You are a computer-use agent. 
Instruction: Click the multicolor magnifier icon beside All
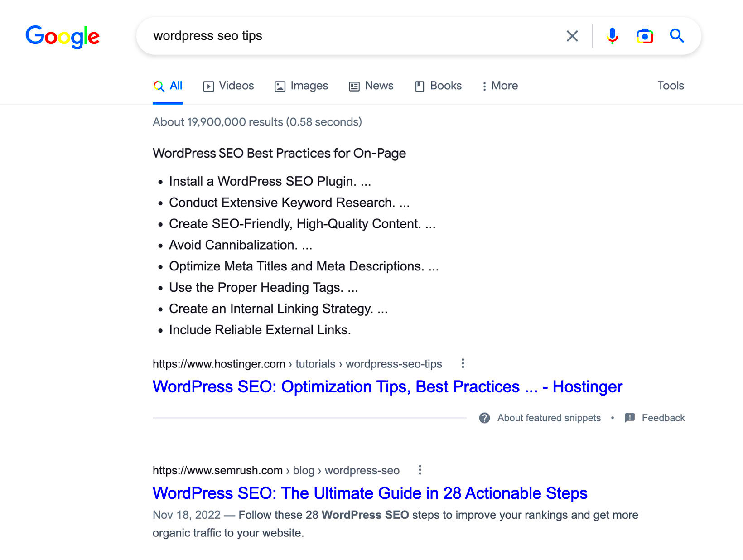point(159,86)
